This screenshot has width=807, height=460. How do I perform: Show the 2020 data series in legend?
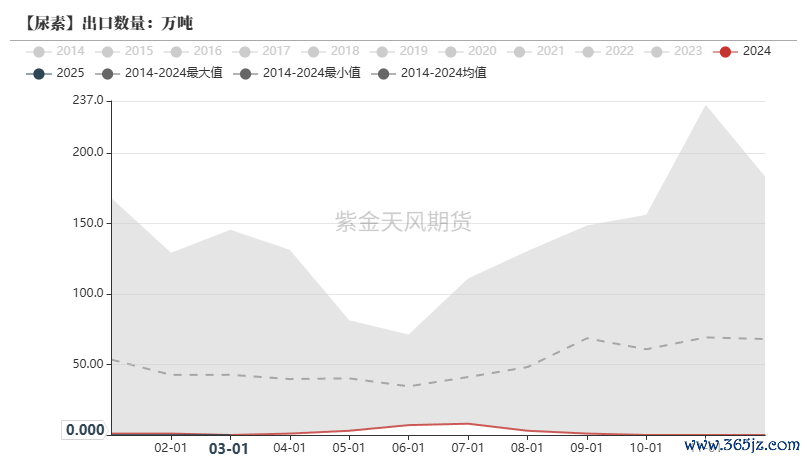451,51
